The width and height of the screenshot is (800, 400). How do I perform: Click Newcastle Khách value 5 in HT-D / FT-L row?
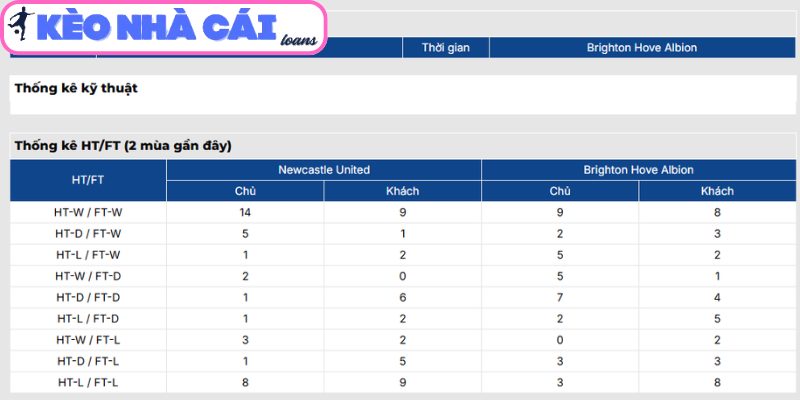pos(403,361)
